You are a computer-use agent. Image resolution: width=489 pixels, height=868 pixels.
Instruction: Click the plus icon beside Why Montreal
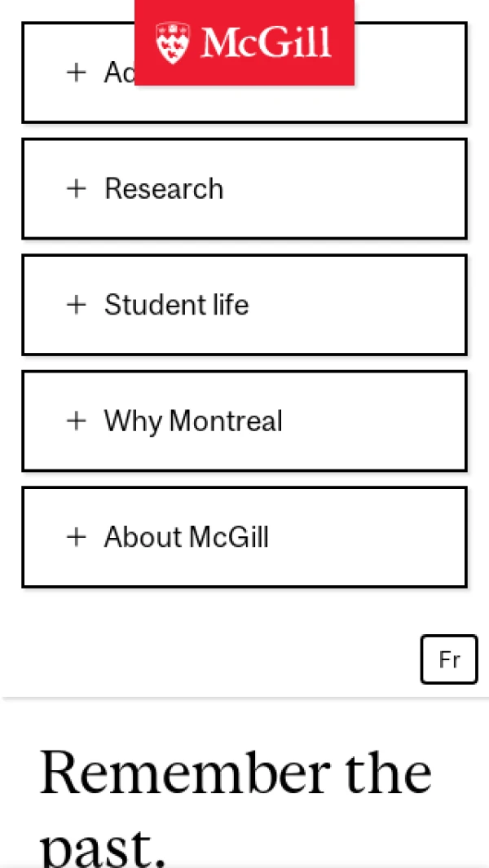tap(77, 421)
